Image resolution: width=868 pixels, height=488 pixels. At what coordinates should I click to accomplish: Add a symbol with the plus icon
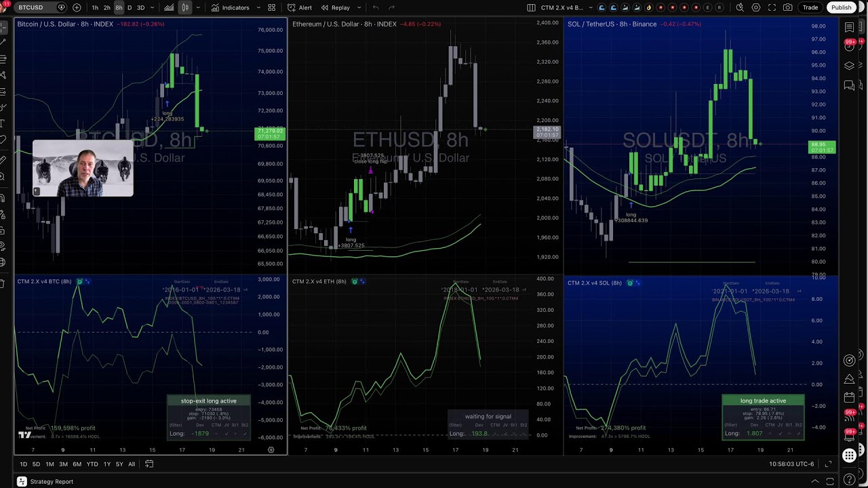(77, 7)
